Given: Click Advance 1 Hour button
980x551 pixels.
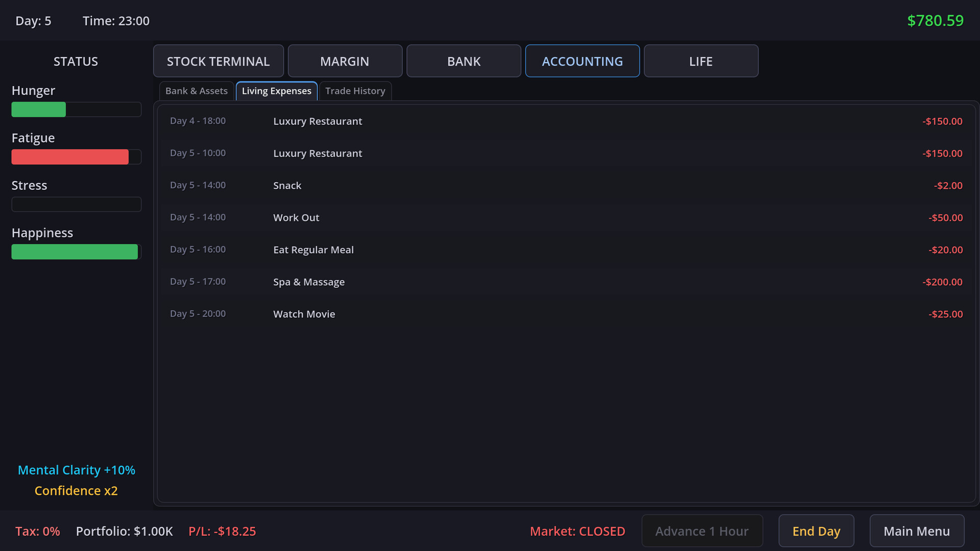Looking at the screenshot, I should 702,531.
